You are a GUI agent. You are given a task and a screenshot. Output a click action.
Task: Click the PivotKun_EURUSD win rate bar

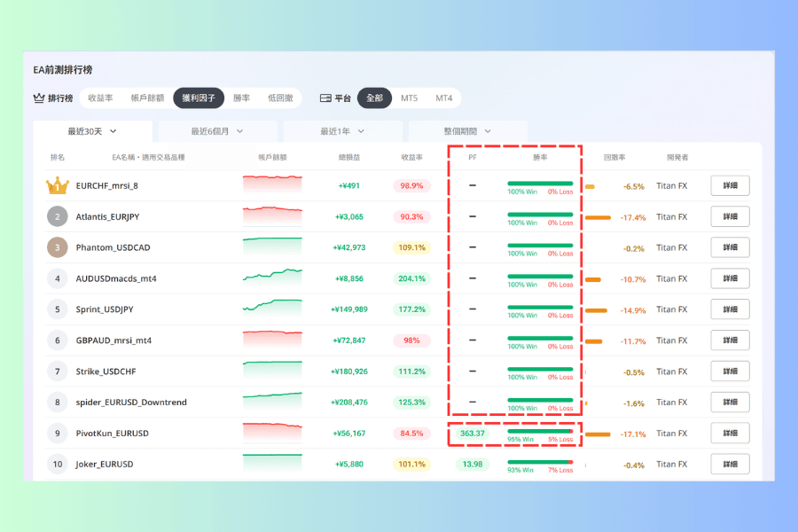[540, 431]
